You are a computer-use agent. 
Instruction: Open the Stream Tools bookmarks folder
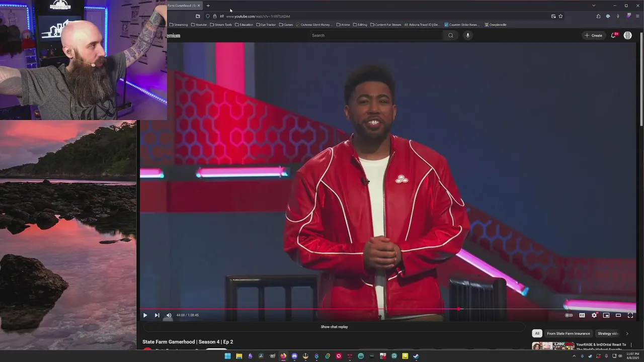(221, 25)
